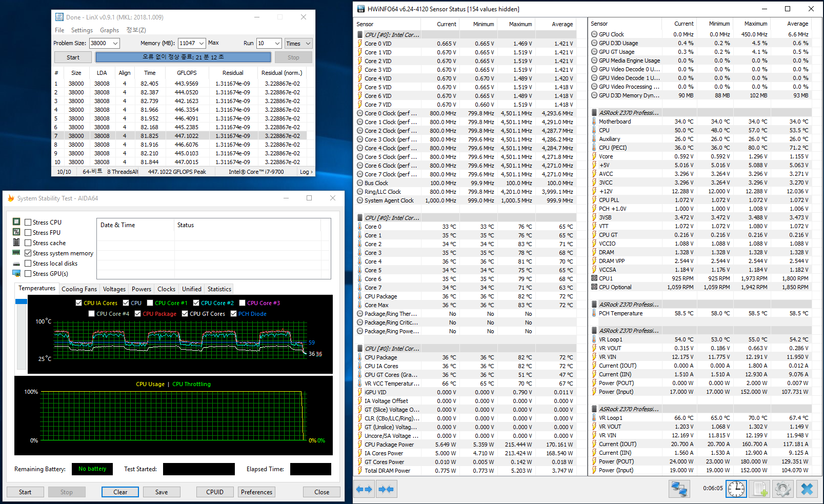This screenshot has height=504, width=824.
Task: Click LinX progress bar showing 21 분 12 초
Action: click(x=183, y=57)
